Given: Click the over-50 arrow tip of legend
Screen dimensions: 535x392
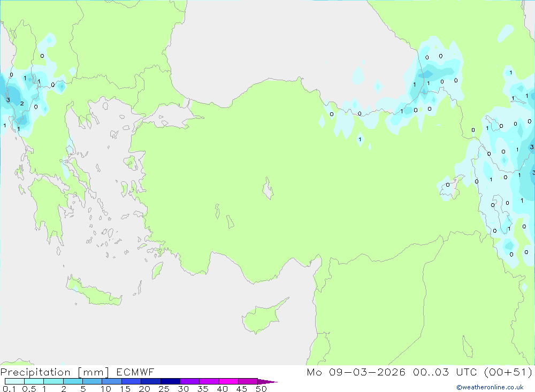Looking at the screenshot, I should coord(267,382).
